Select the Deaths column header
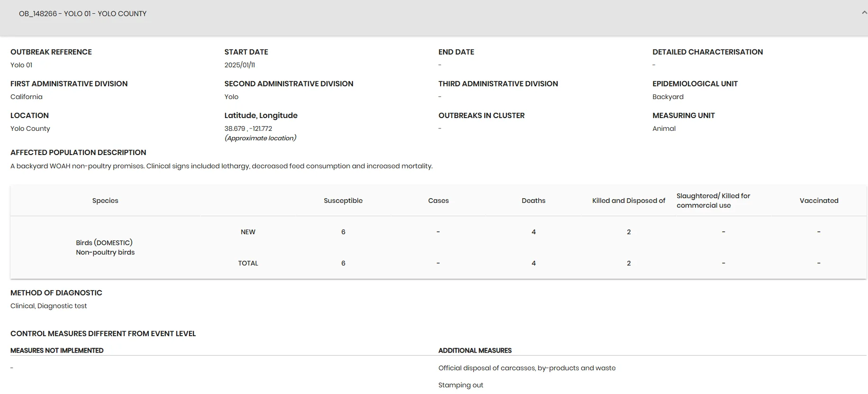868x394 pixels. pyautogui.click(x=533, y=201)
